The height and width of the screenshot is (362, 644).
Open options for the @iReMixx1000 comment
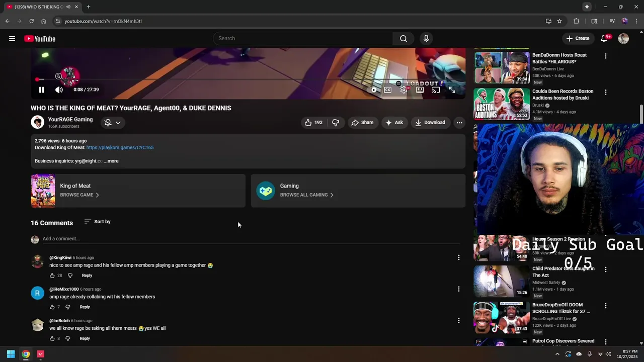pos(458,289)
